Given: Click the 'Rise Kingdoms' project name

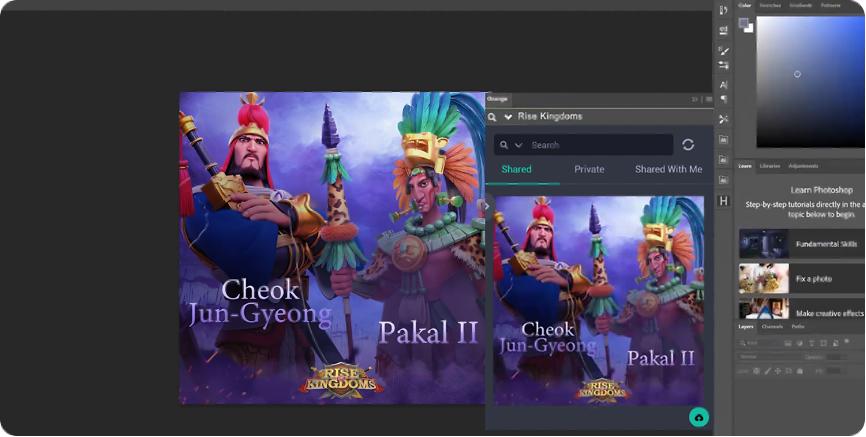Looking at the screenshot, I should pos(550,117).
